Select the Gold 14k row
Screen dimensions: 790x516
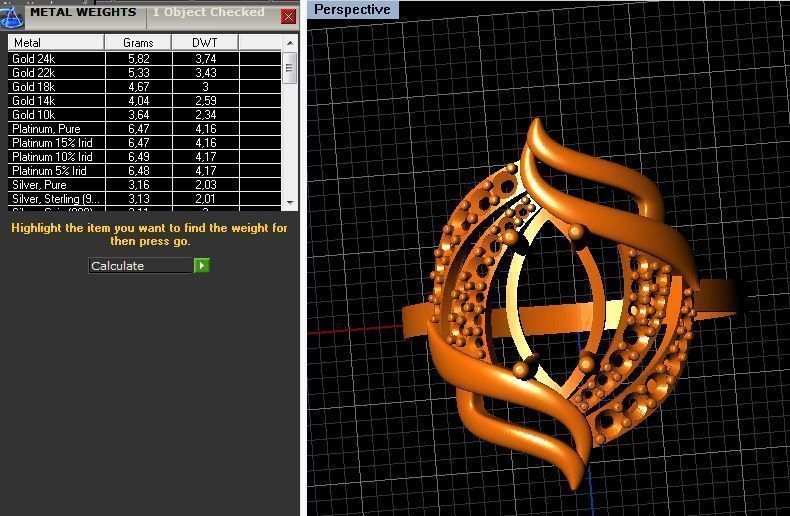(145, 101)
